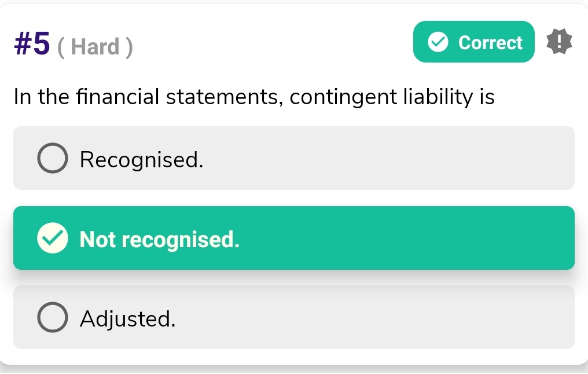Pick the grey Adjusted option row
Image resolution: width=588 pixels, height=374 pixels.
(293, 317)
